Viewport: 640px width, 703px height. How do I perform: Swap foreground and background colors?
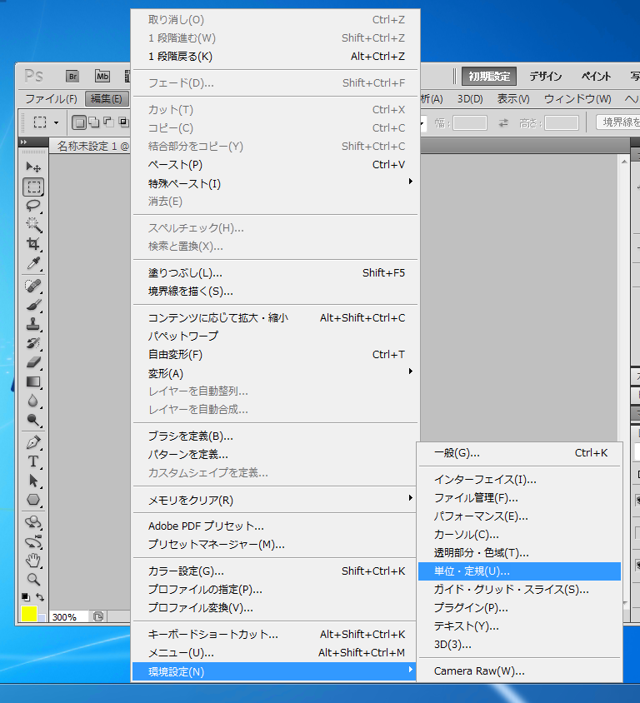(40, 597)
